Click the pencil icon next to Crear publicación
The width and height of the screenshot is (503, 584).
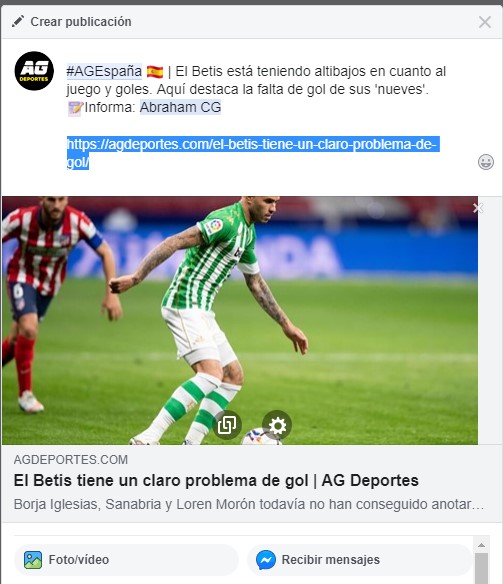pyautogui.click(x=18, y=22)
